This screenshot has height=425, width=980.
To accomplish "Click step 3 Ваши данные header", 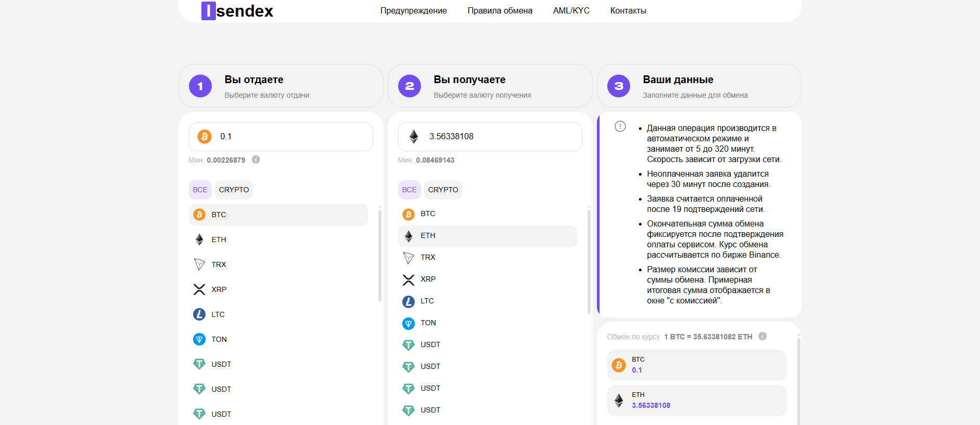I will [699, 86].
